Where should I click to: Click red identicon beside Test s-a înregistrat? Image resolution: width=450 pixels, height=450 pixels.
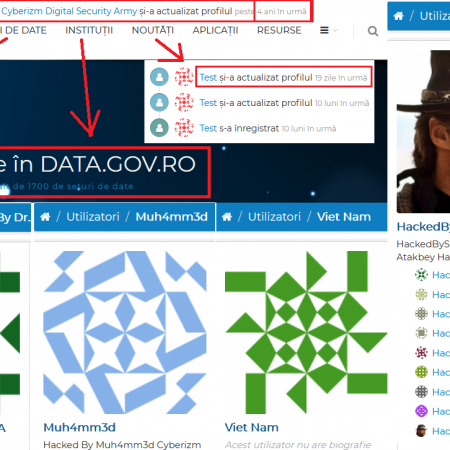tap(184, 128)
